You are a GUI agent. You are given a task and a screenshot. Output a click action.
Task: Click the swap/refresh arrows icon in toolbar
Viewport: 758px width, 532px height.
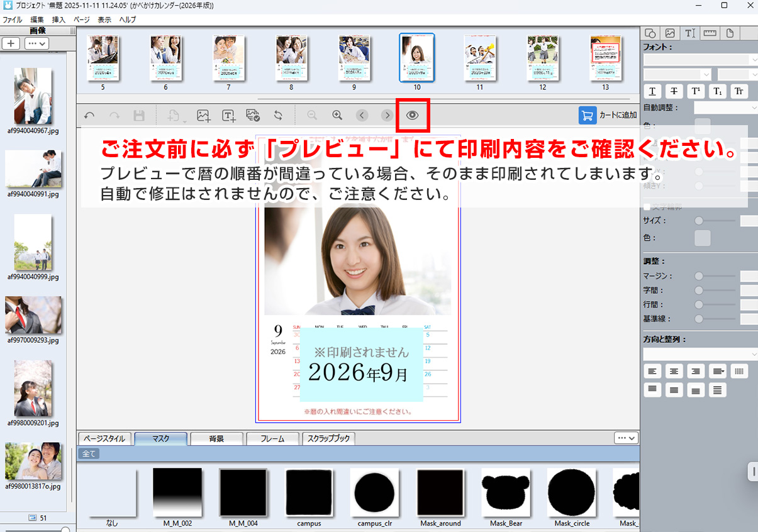[x=277, y=115]
